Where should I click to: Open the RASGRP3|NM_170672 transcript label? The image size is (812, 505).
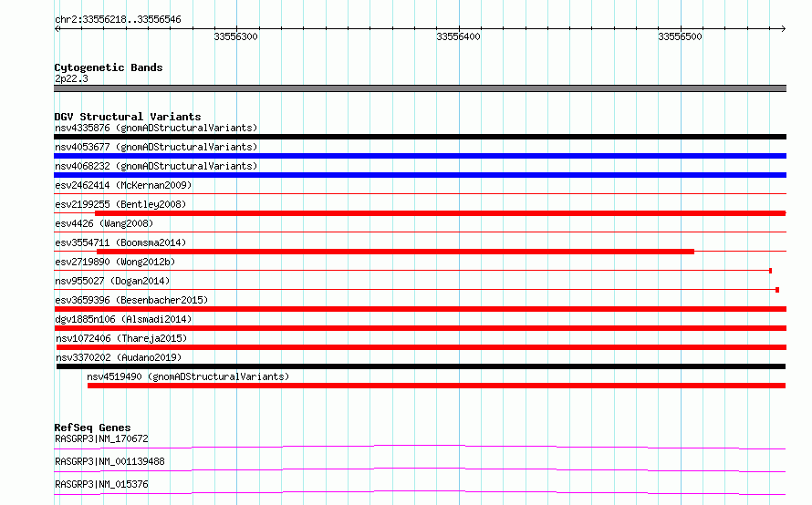pyautogui.click(x=101, y=438)
